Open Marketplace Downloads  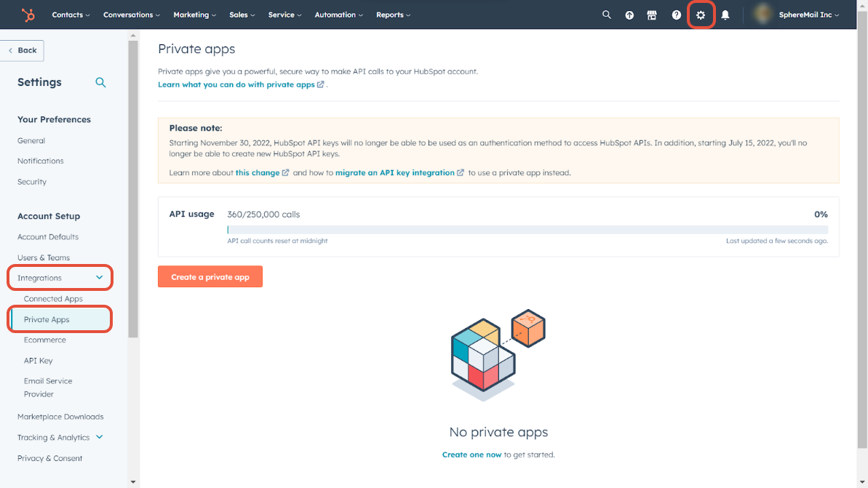coord(60,417)
